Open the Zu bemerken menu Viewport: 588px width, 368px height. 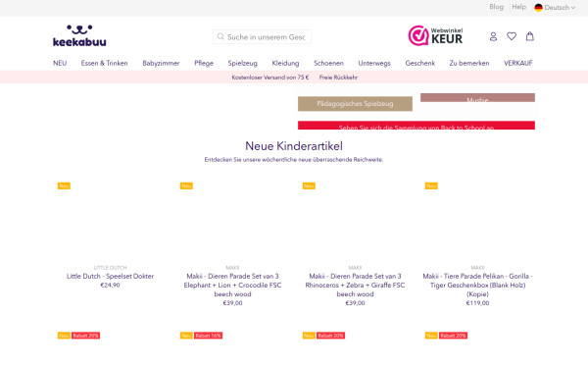[x=469, y=63]
